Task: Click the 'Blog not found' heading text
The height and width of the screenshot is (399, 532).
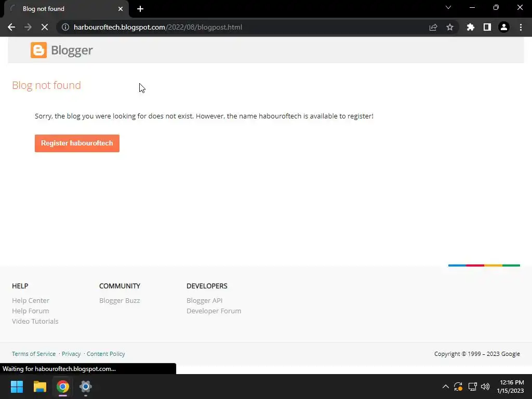Action: pos(46,85)
